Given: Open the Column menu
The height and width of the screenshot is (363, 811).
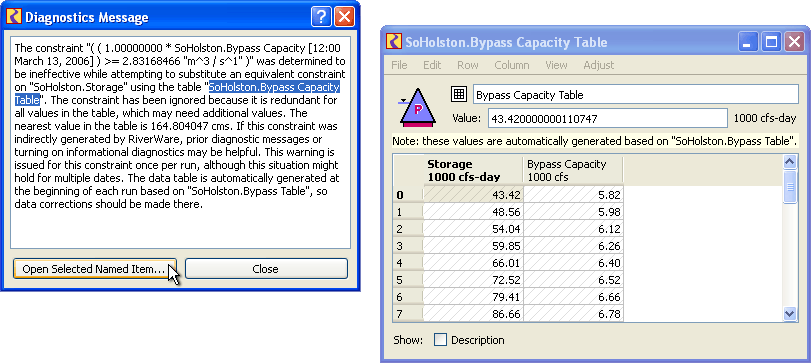Looking at the screenshot, I should coord(512,65).
